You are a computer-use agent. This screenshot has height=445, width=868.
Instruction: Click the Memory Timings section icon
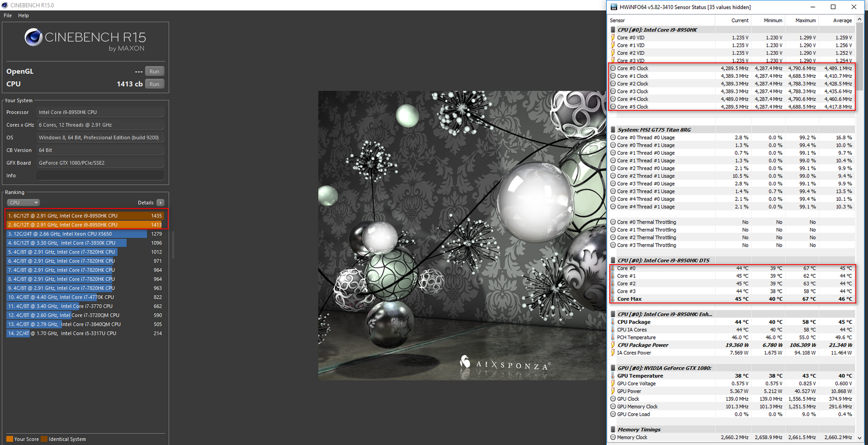[x=613, y=429]
